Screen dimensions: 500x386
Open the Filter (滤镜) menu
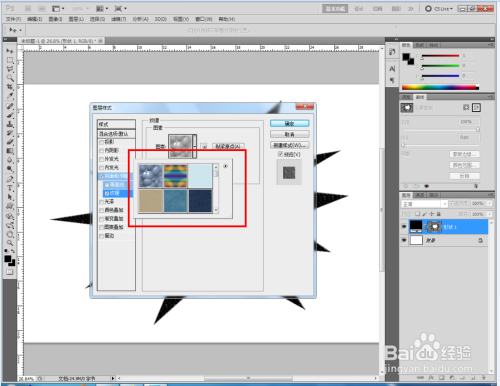[118, 19]
